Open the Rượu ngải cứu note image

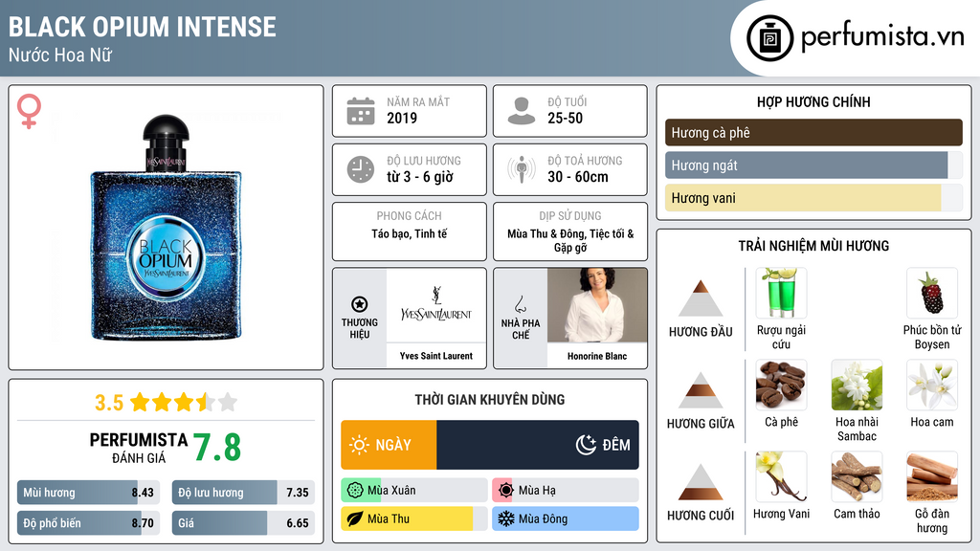[x=781, y=294]
